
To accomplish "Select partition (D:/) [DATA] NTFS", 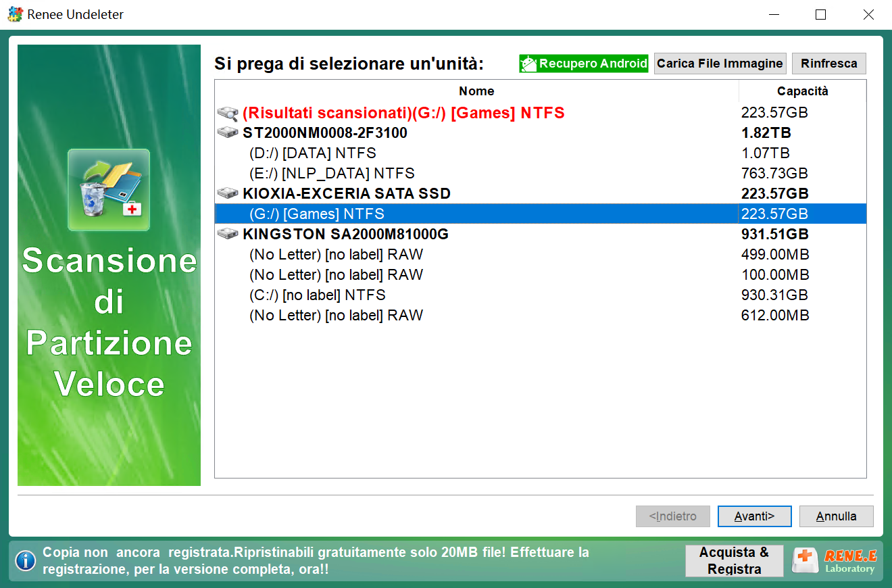I will click(541, 153).
